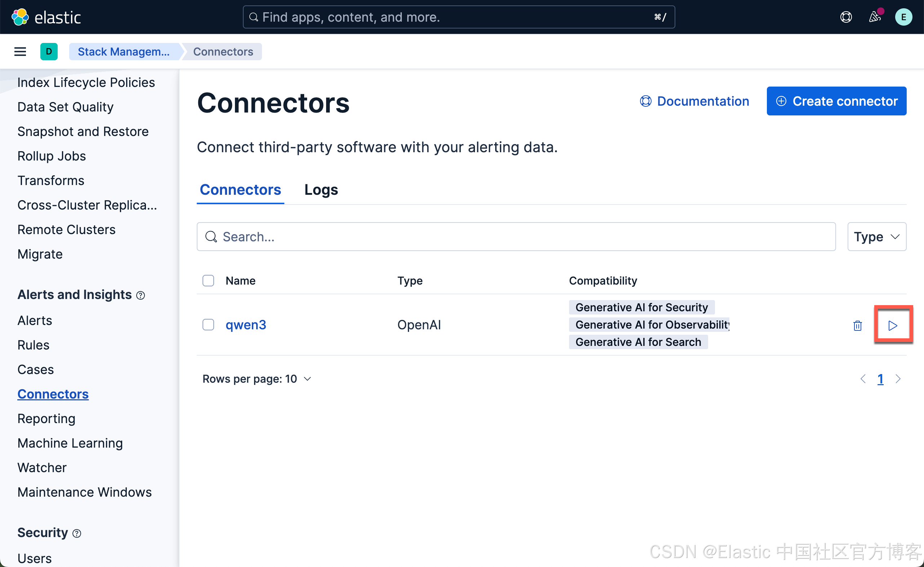
Task: Open Machine Learning in sidebar
Action: coord(70,443)
